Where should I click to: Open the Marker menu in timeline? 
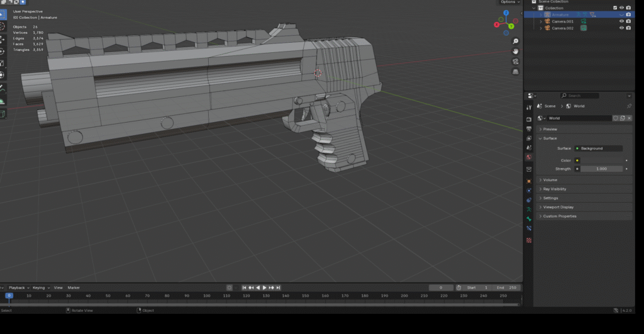74,287
